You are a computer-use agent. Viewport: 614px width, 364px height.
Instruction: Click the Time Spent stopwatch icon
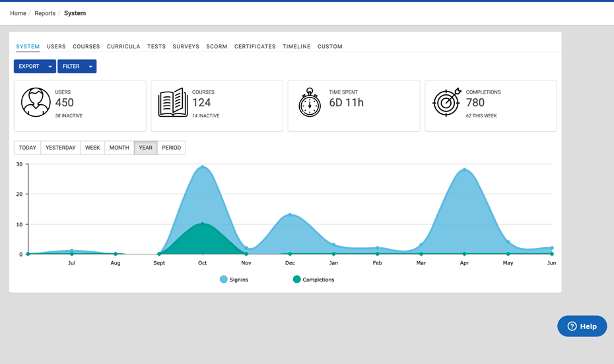(x=310, y=103)
